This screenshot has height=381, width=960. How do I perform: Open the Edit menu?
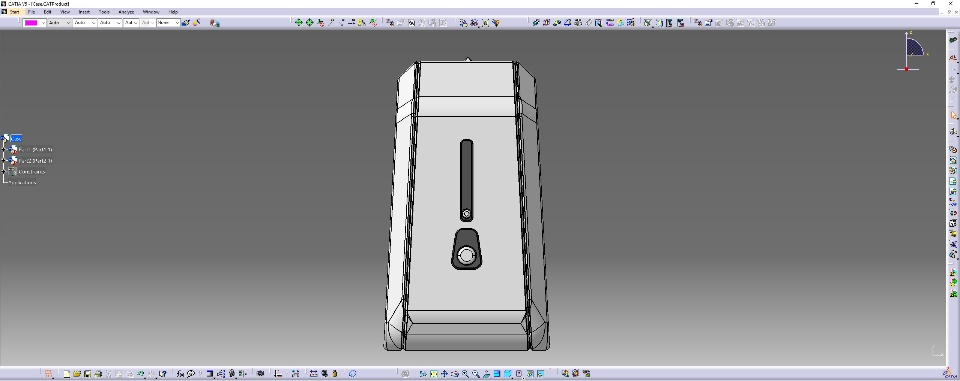click(47, 12)
